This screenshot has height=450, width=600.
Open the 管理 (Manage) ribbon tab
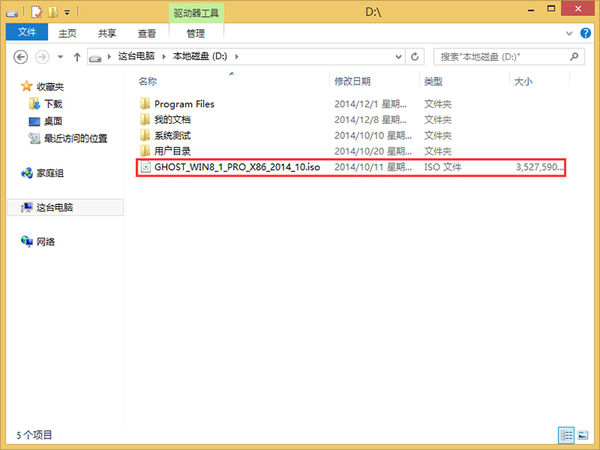(197, 33)
